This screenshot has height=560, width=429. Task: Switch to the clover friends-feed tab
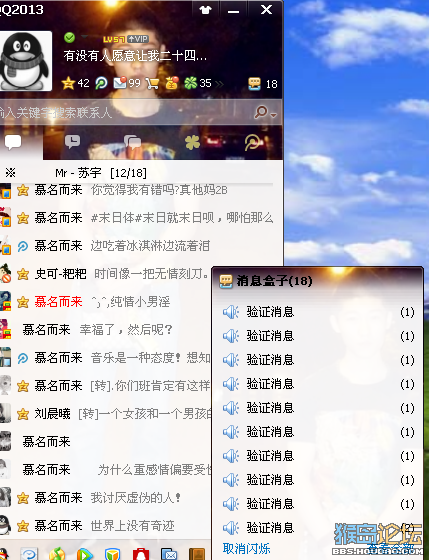click(x=192, y=142)
